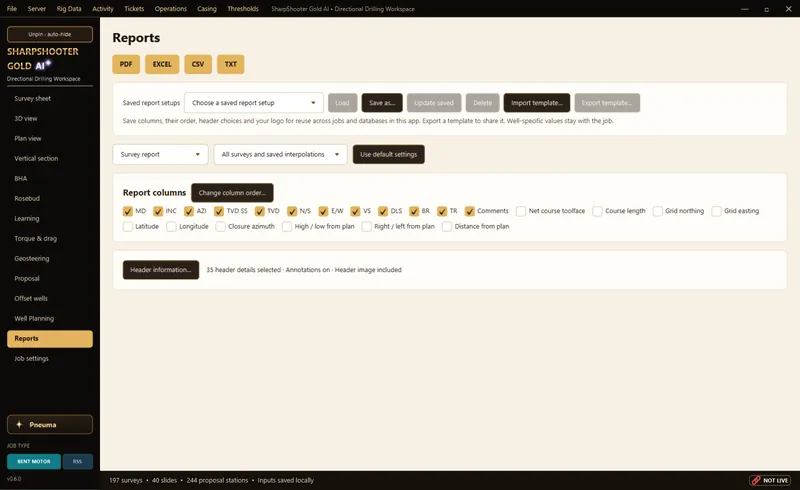Open the Thresholds menu
The width and height of the screenshot is (800, 490).
[243, 9]
